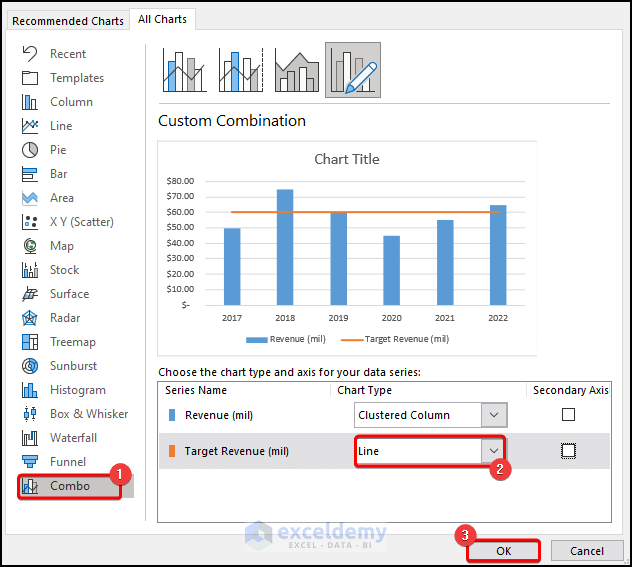632x567 pixels.
Task: Click blue Revenue (mil) series color marker
Action: (172, 415)
